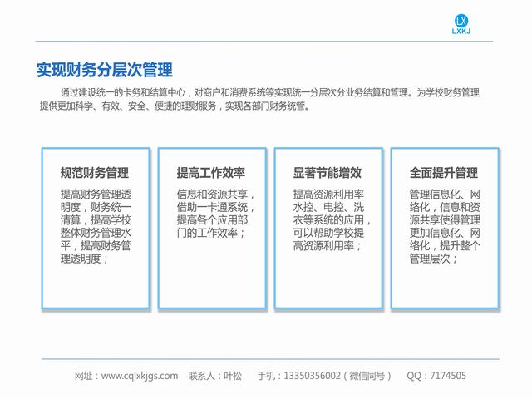
Task: Click body text starting 信息和资源共享
Action: click(215, 214)
